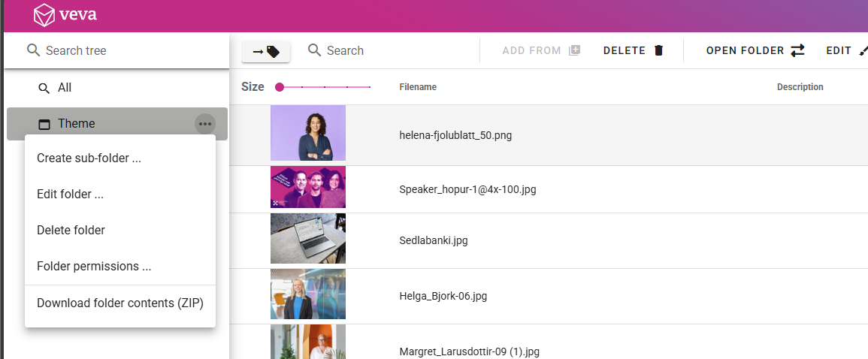Screen dimensions: 868x359
Task: Select Edit folder menu option
Action: (x=70, y=195)
